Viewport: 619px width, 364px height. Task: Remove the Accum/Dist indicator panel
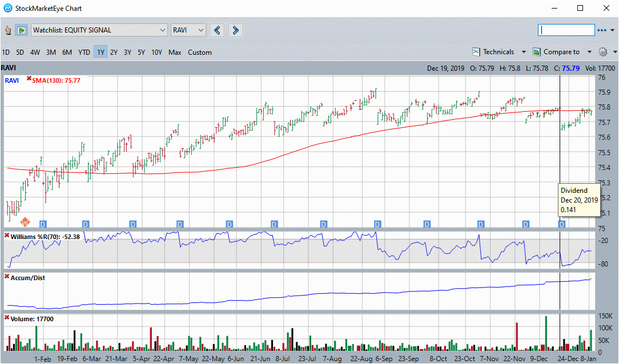[x=7, y=277]
